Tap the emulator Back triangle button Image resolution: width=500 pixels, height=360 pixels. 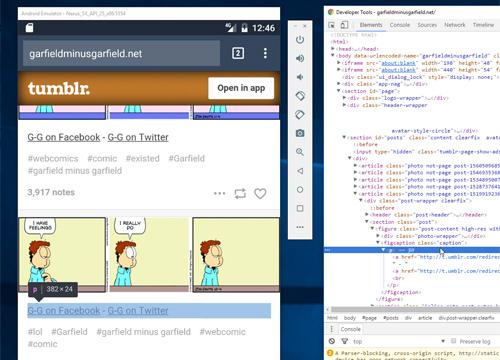300,171
